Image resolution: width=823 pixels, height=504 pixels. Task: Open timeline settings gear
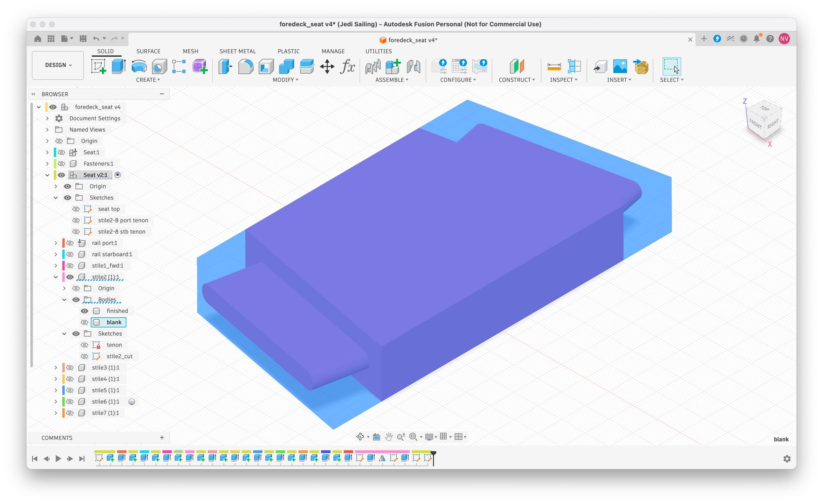[x=787, y=459]
